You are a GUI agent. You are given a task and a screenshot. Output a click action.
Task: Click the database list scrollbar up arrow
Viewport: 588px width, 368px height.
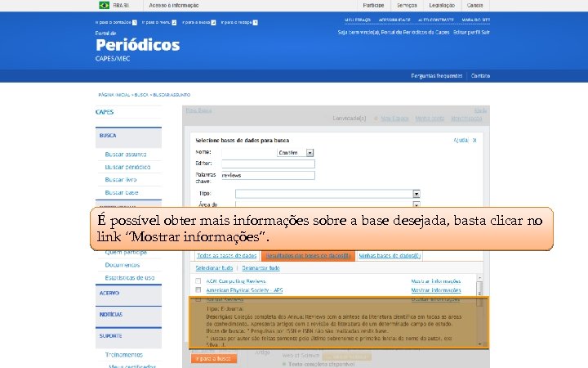[479, 277]
